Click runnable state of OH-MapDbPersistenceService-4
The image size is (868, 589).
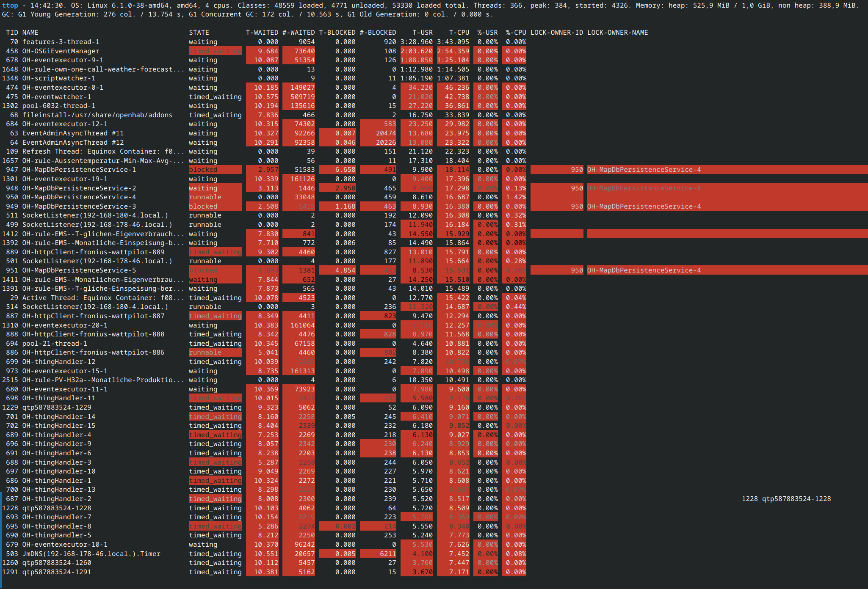coord(205,197)
